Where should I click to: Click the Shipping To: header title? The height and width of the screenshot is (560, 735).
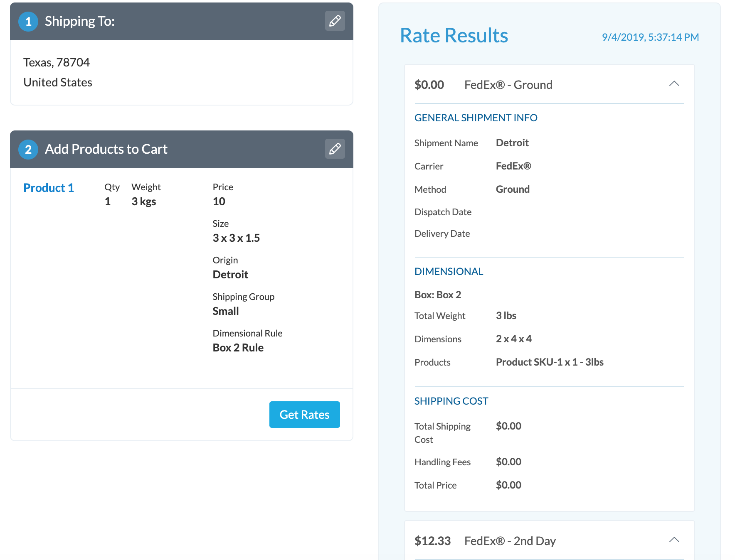coord(79,21)
